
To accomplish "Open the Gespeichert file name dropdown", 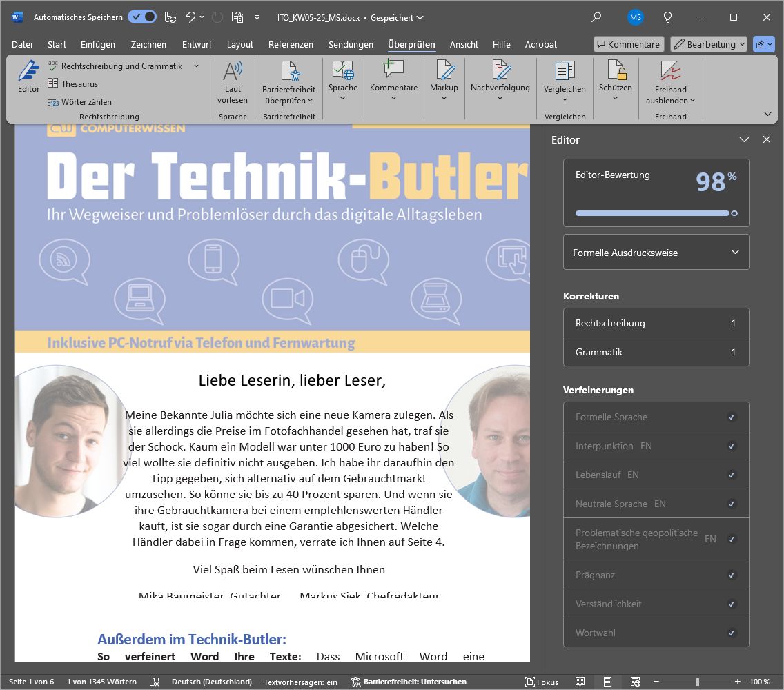I will click(x=397, y=17).
